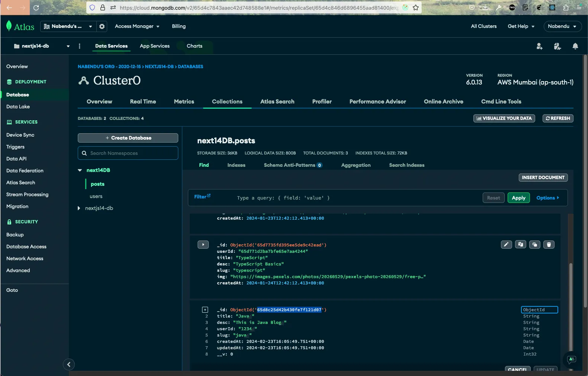Open the alerts bell icon

(575, 46)
